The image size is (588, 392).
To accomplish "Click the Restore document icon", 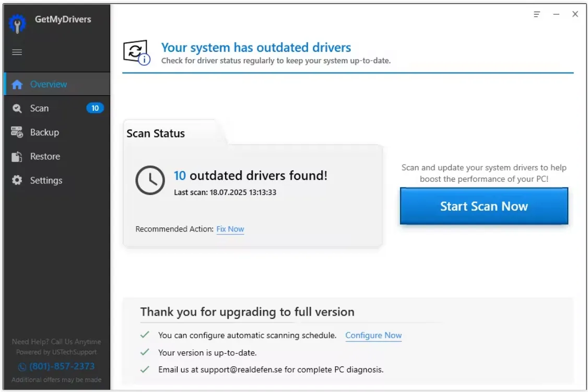I will pyautogui.click(x=17, y=157).
